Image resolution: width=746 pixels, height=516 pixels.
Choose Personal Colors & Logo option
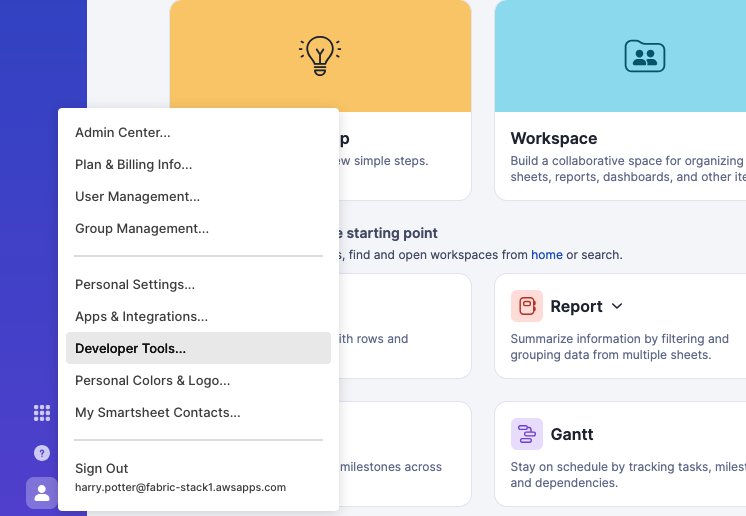click(198, 380)
